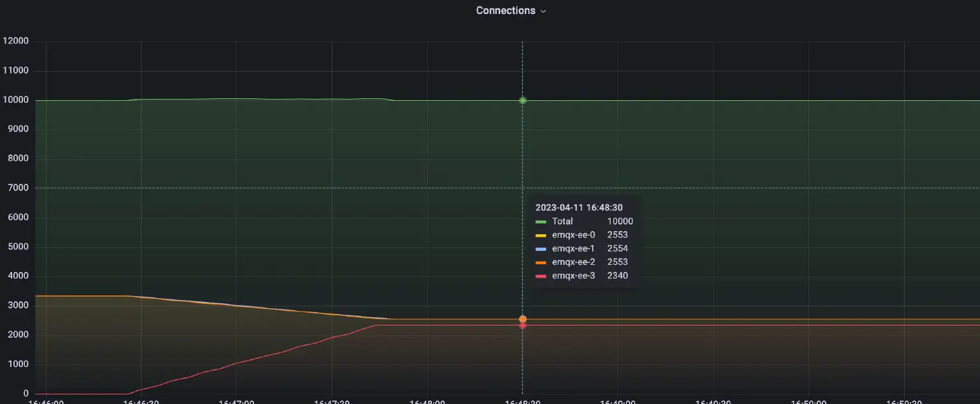The height and width of the screenshot is (404, 980).
Task: Click the green Total series swatch in tooltip
Action: [x=542, y=221]
